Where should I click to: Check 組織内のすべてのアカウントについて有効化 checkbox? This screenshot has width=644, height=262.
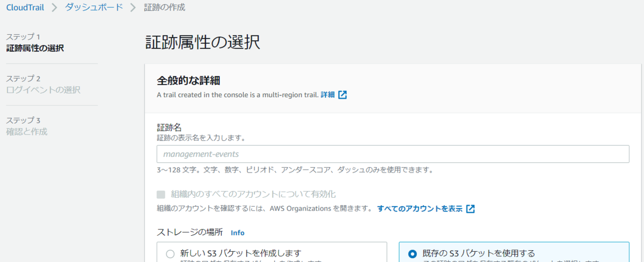[x=161, y=194]
